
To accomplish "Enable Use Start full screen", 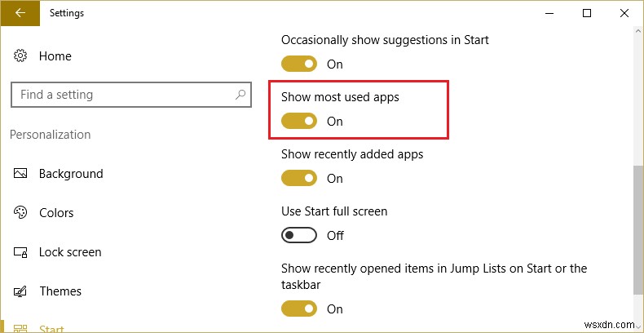I will (x=298, y=236).
